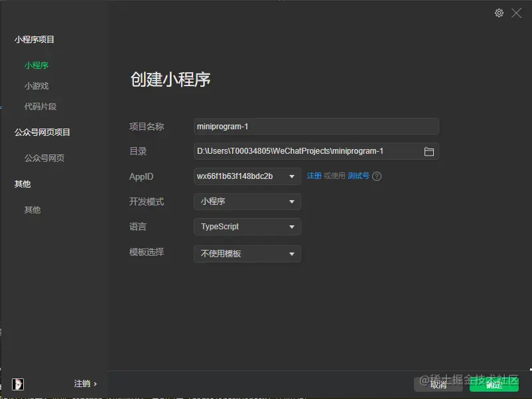Viewport: 532px width, 399px height.
Task: Expand the 开发模式 dropdown
Action: tap(247, 201)
